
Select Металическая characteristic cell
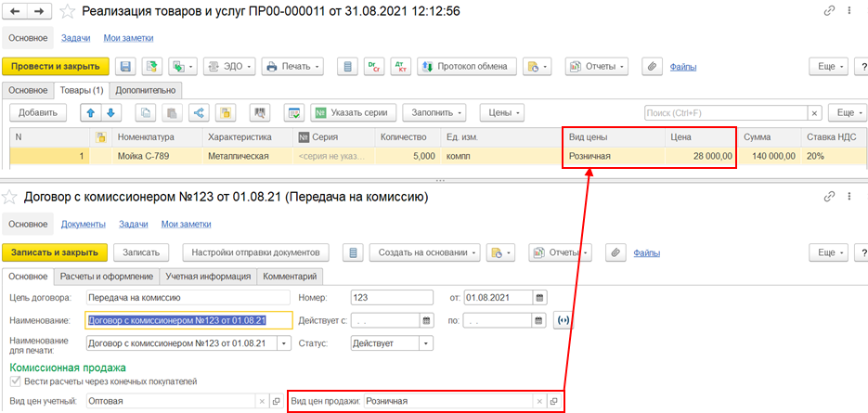pyautogui.click(x=248, y=156)
